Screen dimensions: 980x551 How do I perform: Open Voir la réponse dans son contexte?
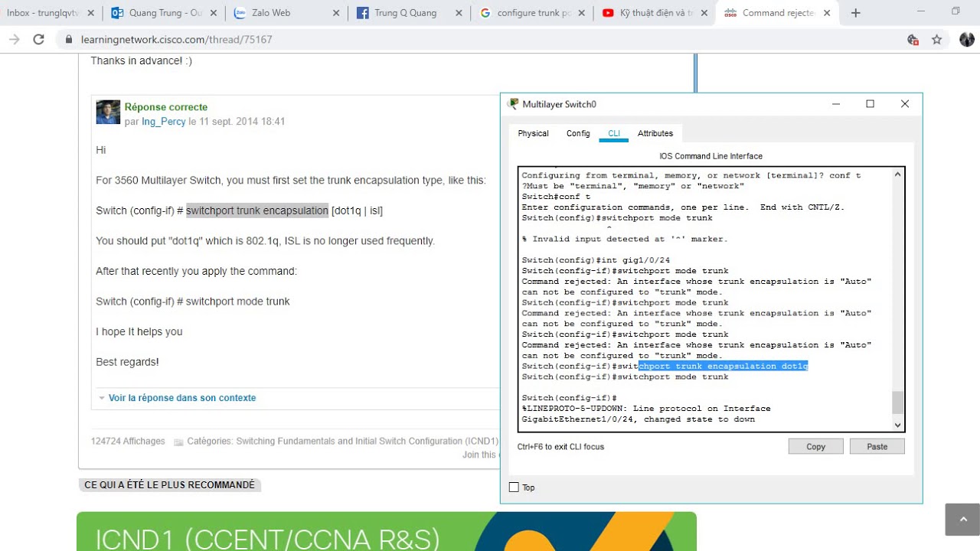[182, 398]
